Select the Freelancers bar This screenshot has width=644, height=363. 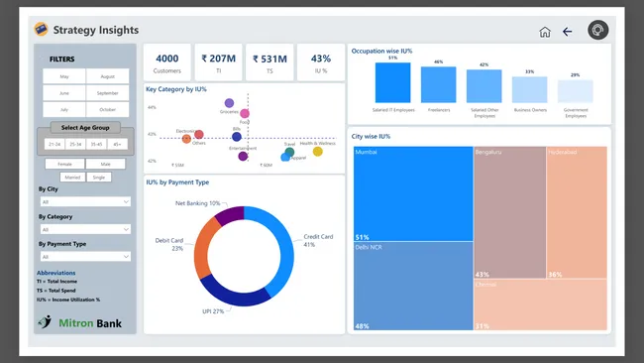point(438,84)
